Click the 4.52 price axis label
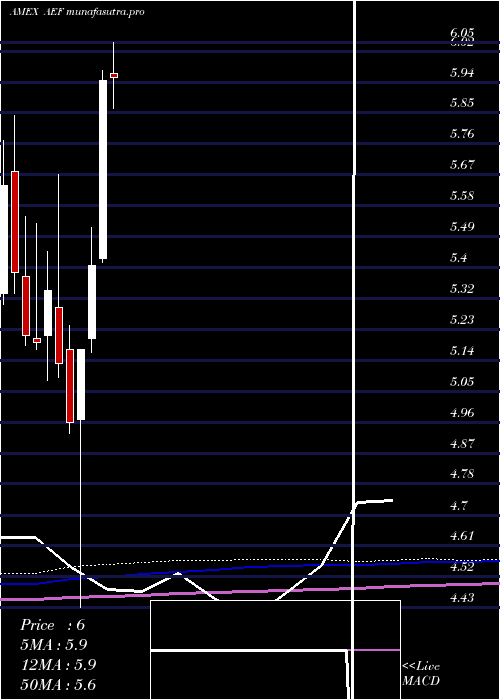This screenshot has width=500, height=700. [462, 567]
